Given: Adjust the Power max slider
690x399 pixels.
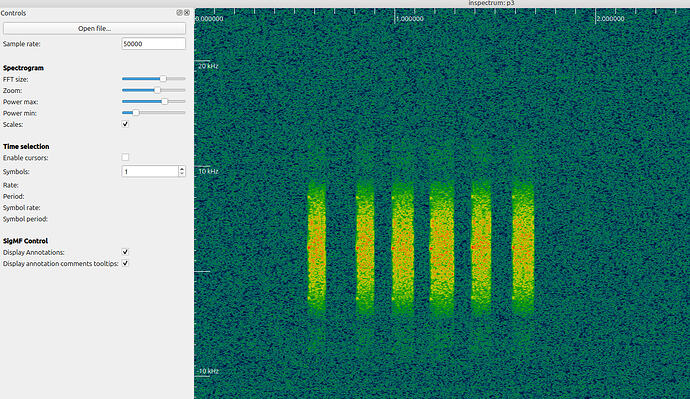Looking at the screenshot, I should pos(164,102).
